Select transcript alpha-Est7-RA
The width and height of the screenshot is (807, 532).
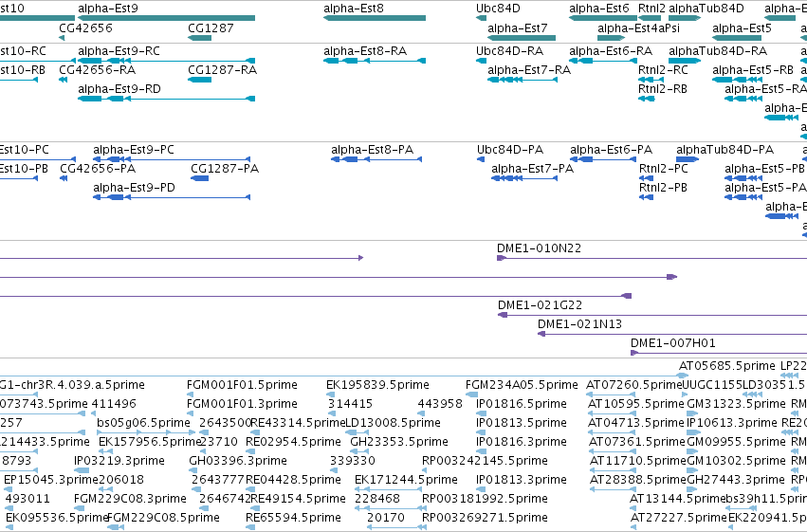pos(529,70)
